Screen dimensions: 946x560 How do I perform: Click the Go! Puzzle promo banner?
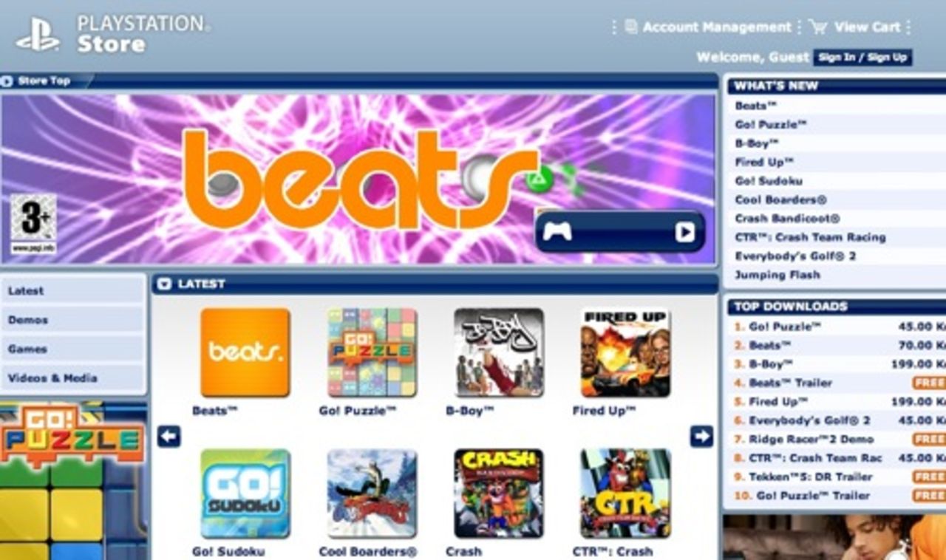point(73,480)
